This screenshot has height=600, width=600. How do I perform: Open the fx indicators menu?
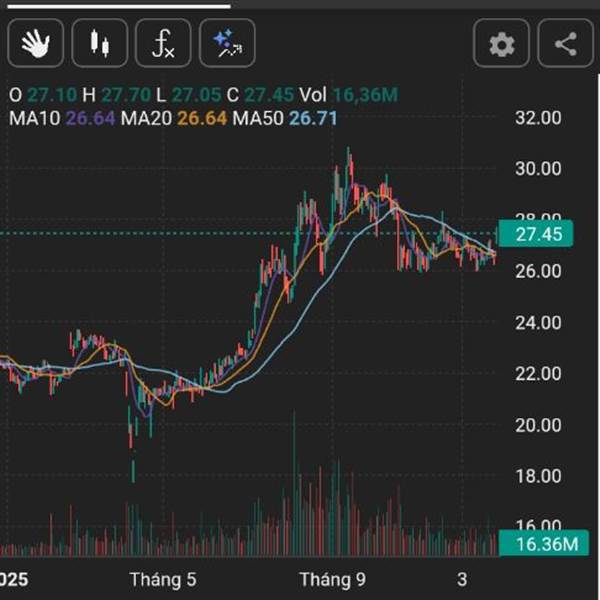[x=163, y=43]
